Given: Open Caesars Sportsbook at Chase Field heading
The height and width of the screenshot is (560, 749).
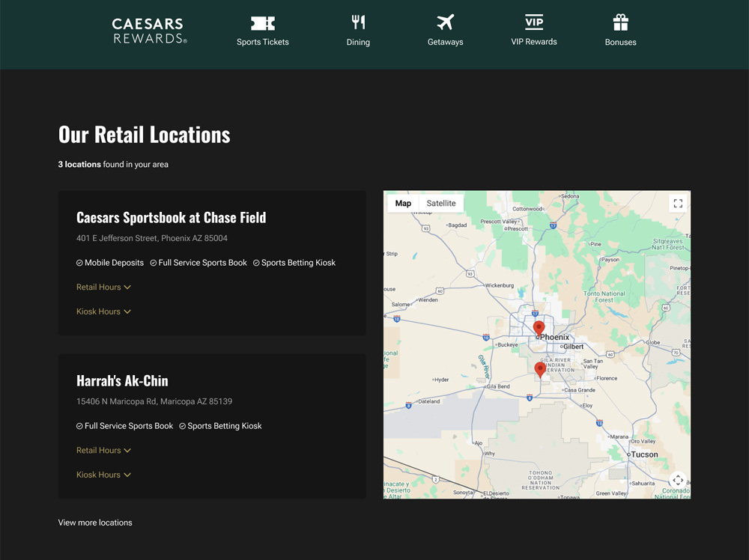Looking at the screenshot, I should tap(171, 218).
